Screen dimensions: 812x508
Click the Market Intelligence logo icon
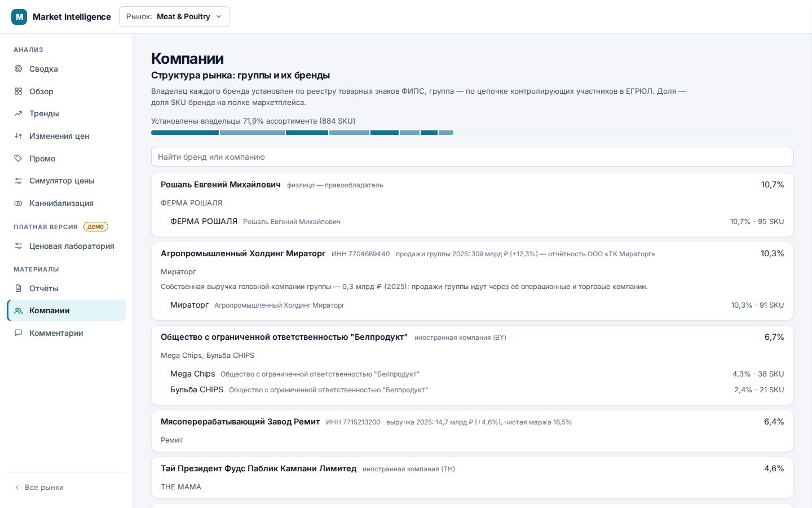coord(19,17)
